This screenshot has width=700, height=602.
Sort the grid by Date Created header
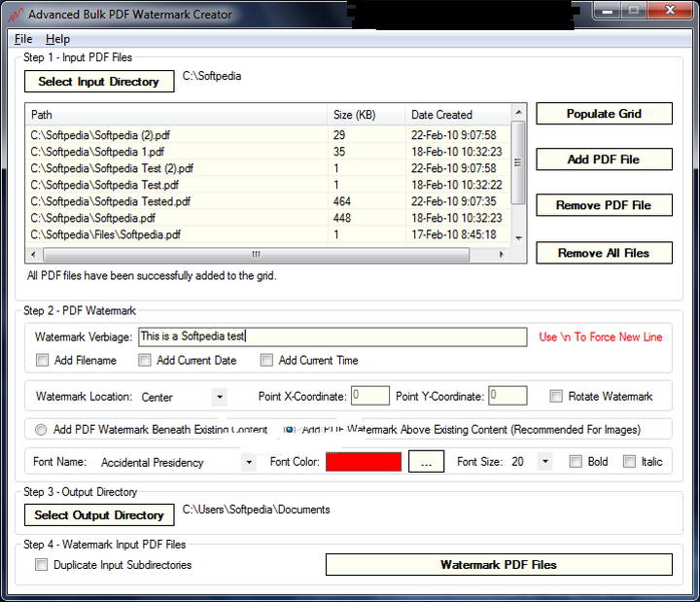click(x=458, y=115)
